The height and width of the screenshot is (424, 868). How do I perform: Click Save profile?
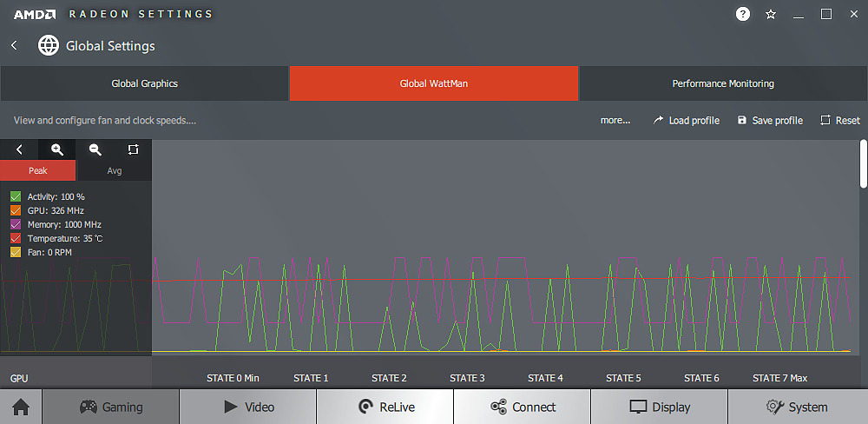(x=770, y=120)
